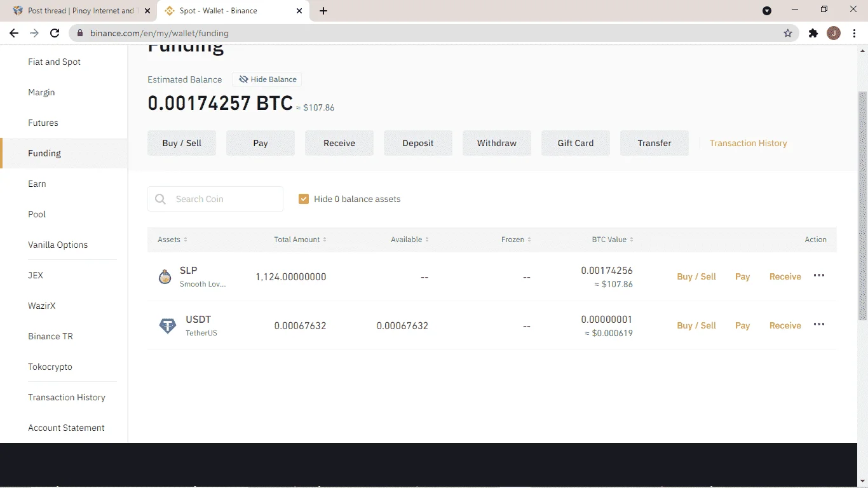Click the top Receive button

pyautogui.click(x=339, y=143)
